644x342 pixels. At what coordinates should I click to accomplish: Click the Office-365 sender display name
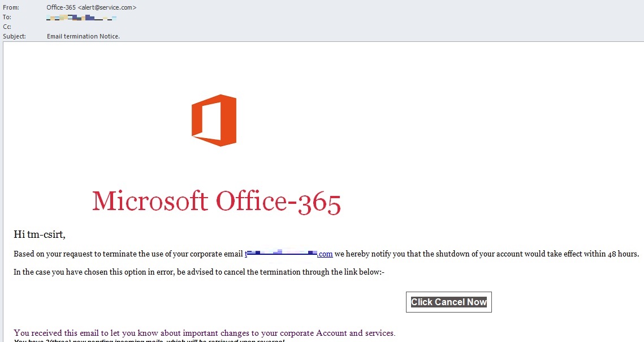[x=61, y=7]
